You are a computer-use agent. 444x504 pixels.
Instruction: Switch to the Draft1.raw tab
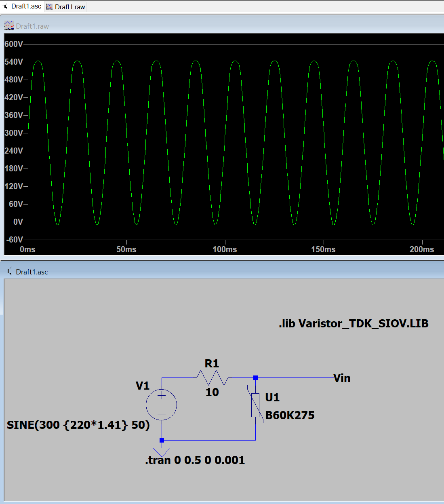tap(65, 7)
